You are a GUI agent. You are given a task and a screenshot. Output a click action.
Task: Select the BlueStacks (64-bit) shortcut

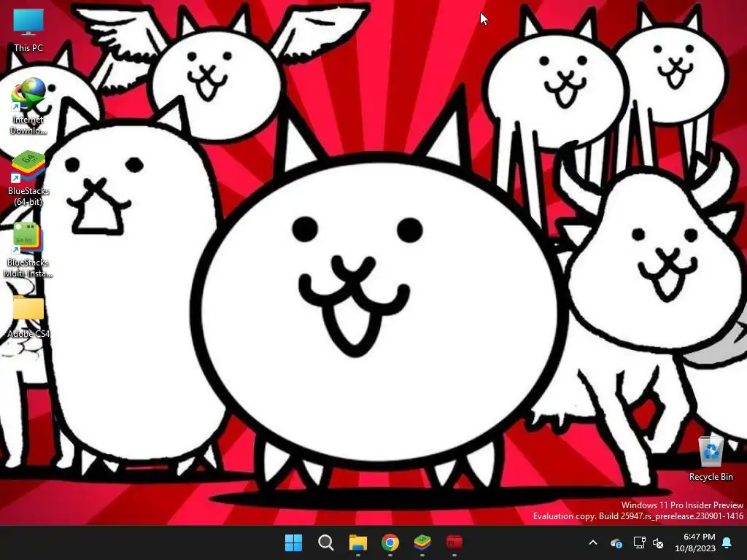[x=28, y=179]
